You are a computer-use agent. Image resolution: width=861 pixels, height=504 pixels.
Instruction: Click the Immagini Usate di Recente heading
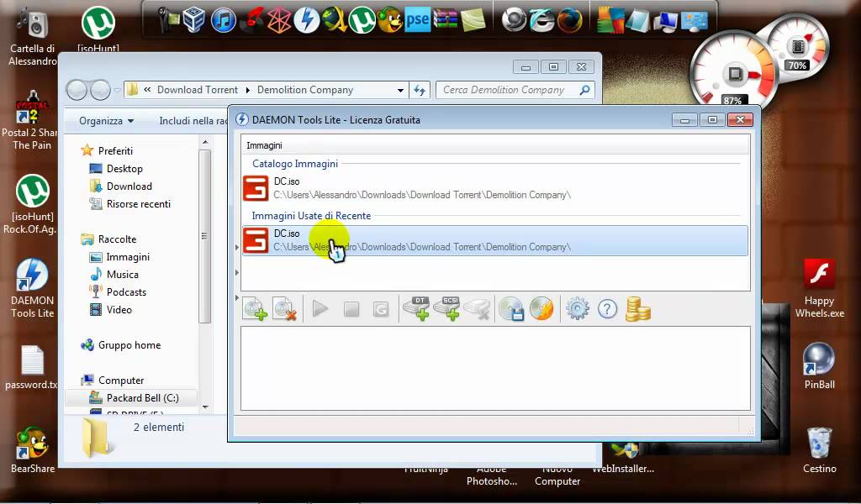(311, 216)
